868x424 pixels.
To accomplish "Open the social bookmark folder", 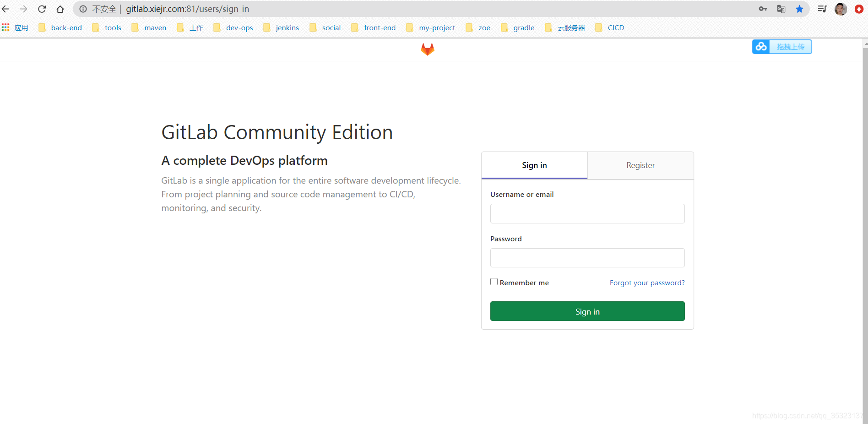I will (325, 27).
